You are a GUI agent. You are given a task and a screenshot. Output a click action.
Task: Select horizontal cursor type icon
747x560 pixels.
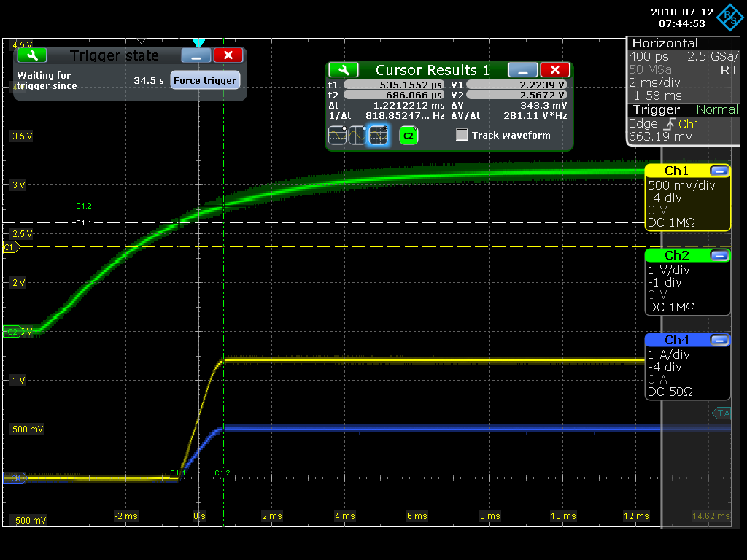click(x=337, y=135)
